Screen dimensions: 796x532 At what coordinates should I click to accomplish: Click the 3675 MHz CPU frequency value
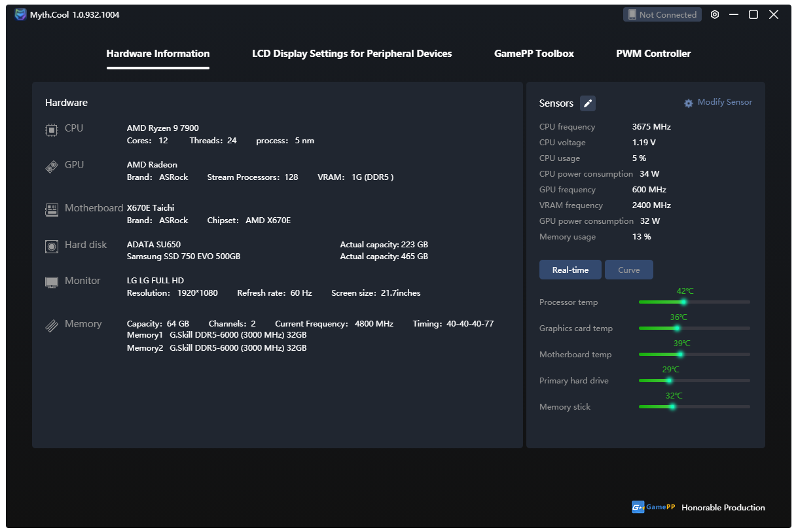tap(651, 127)
